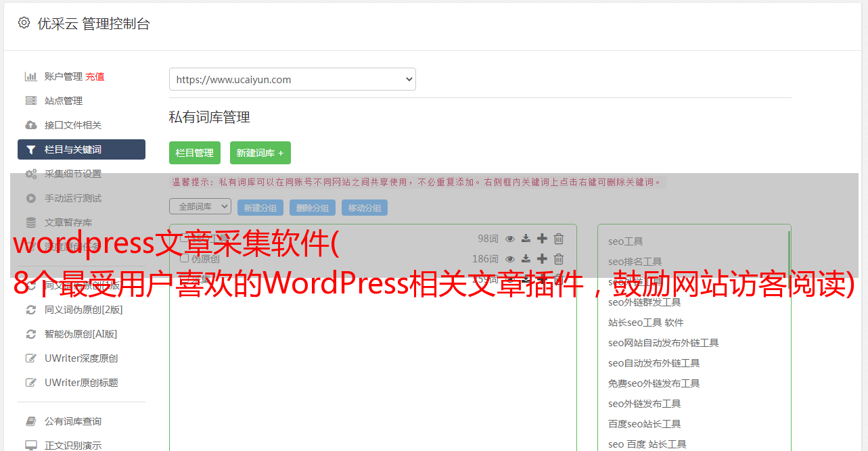Image resolution: width=868 pixels, height=451 pixels.
Task: Click the book icon for 公有词库查询
Action: tap(31, 421)
